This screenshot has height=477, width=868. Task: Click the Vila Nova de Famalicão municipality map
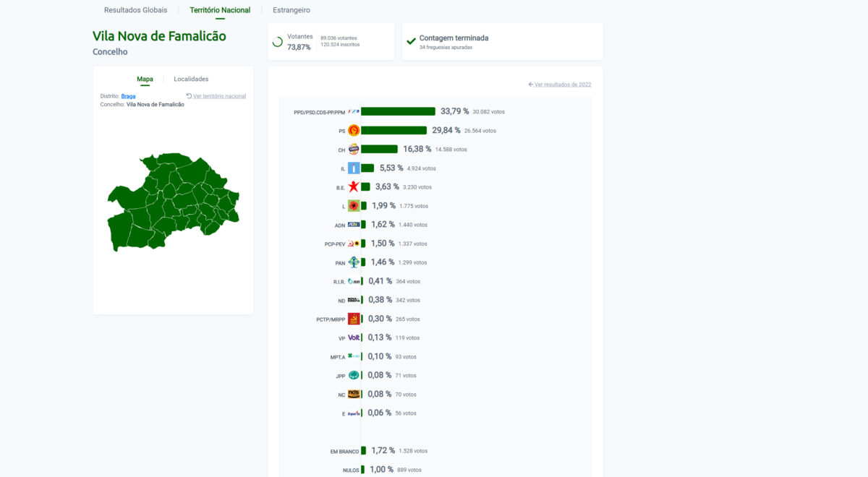click(174, 202)
